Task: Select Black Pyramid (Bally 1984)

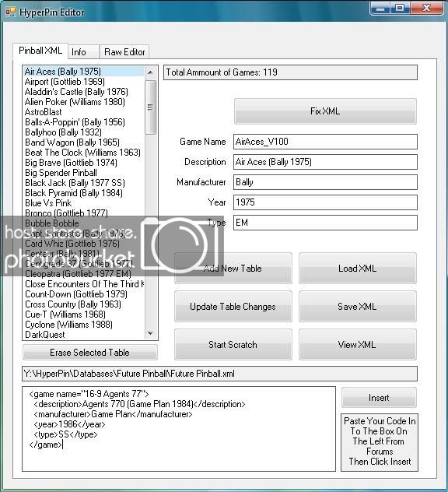Action: click(84, 193)
